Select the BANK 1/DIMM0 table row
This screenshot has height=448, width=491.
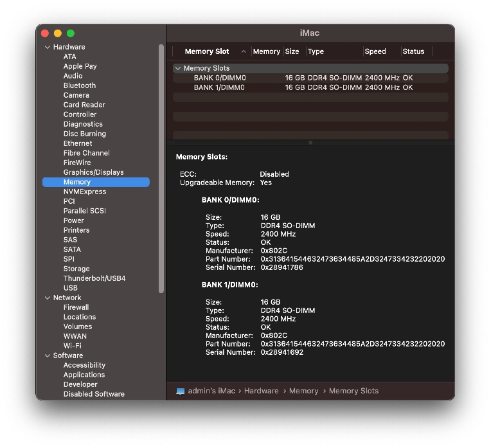[x=219, y=87]
